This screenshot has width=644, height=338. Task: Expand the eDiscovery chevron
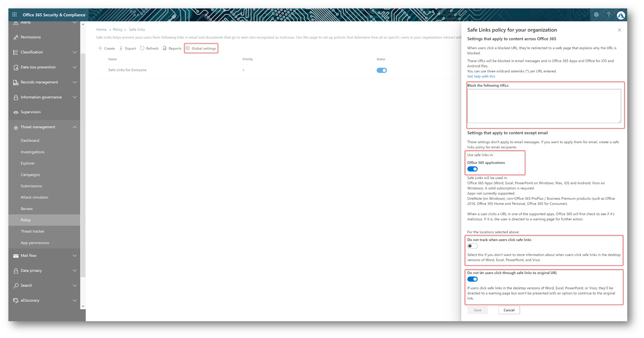tap(75, 301)
